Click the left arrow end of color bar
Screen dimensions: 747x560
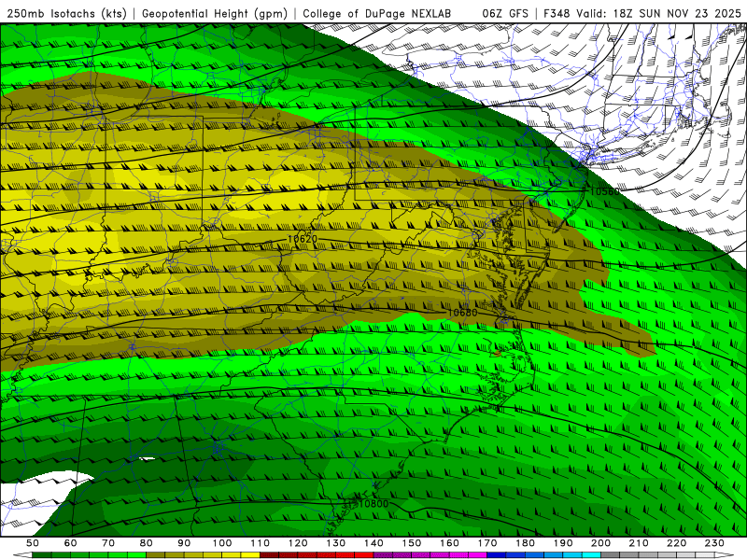point(22,555)
